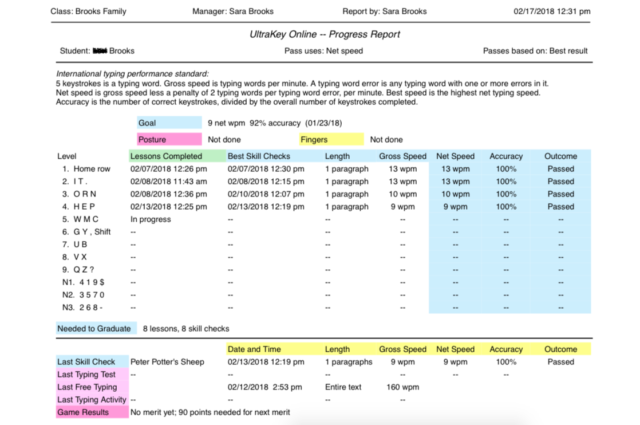Click lesson date '02/07/2018 12:26 pm'
The width and height of the screenshot is (640, 425).
click(x=169, y=169)
